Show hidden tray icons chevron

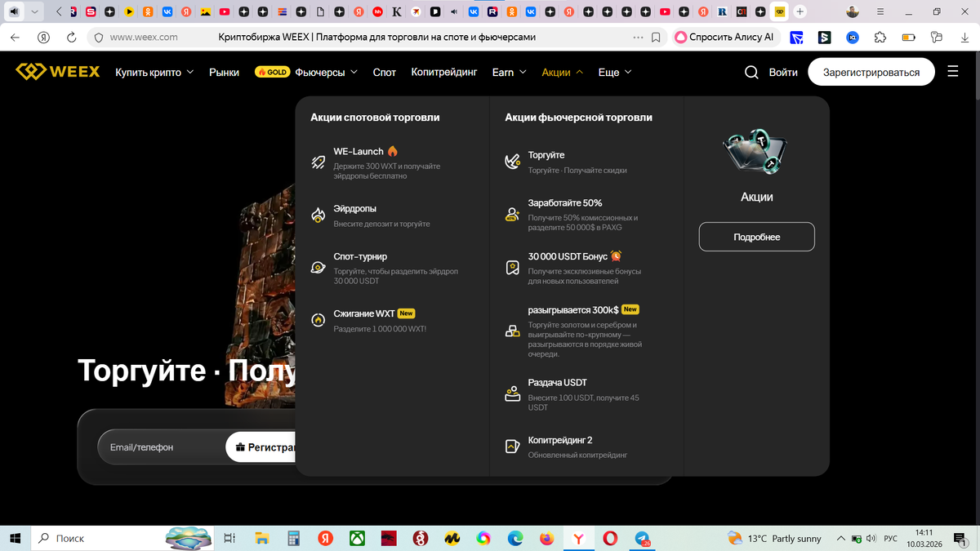(840, 539)
